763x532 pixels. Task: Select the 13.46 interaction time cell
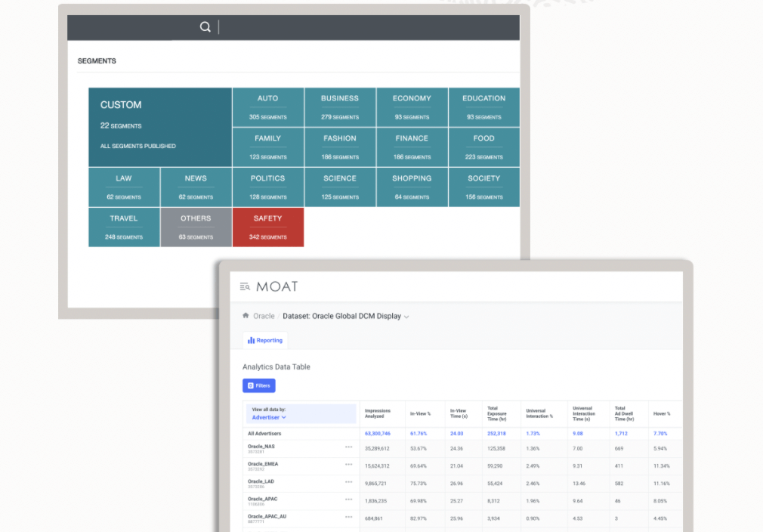pyautogui.click(x=579, y=484)
